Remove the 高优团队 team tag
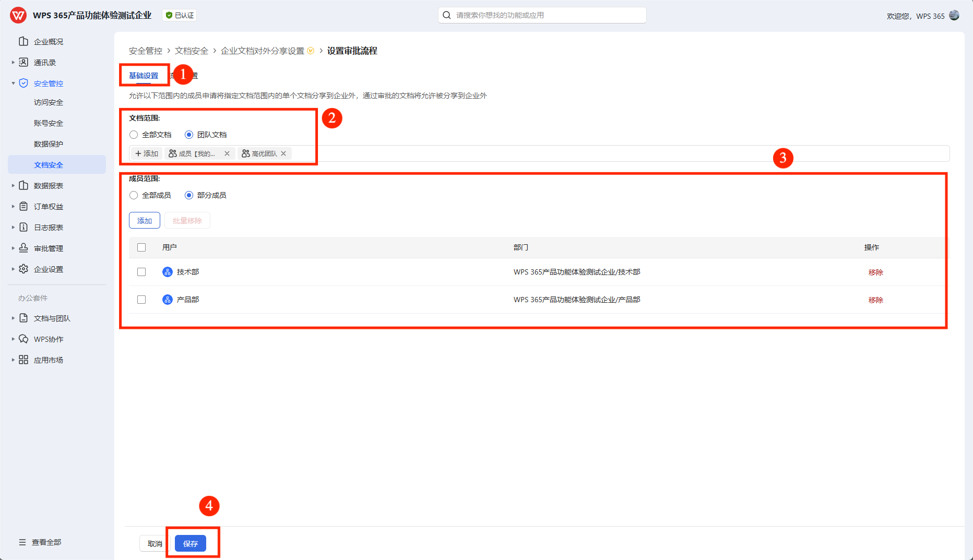 click(283, 153)
